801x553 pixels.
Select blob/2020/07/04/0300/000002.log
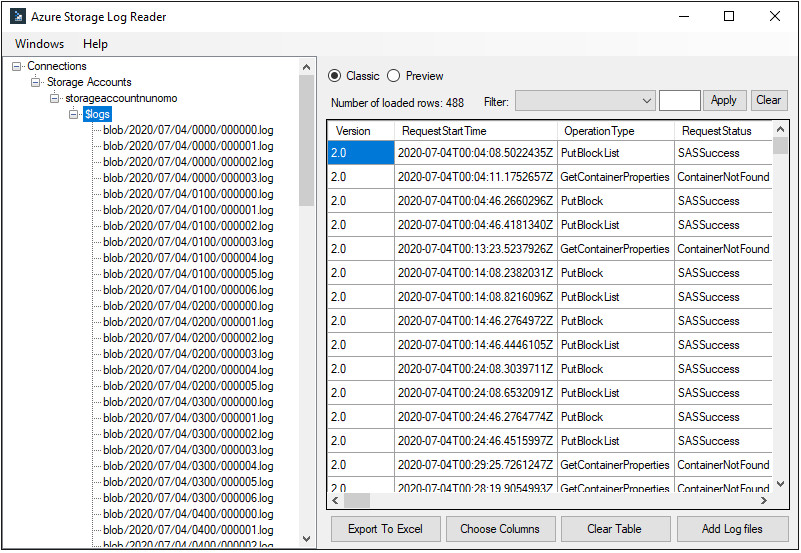[x=188, y=434]
